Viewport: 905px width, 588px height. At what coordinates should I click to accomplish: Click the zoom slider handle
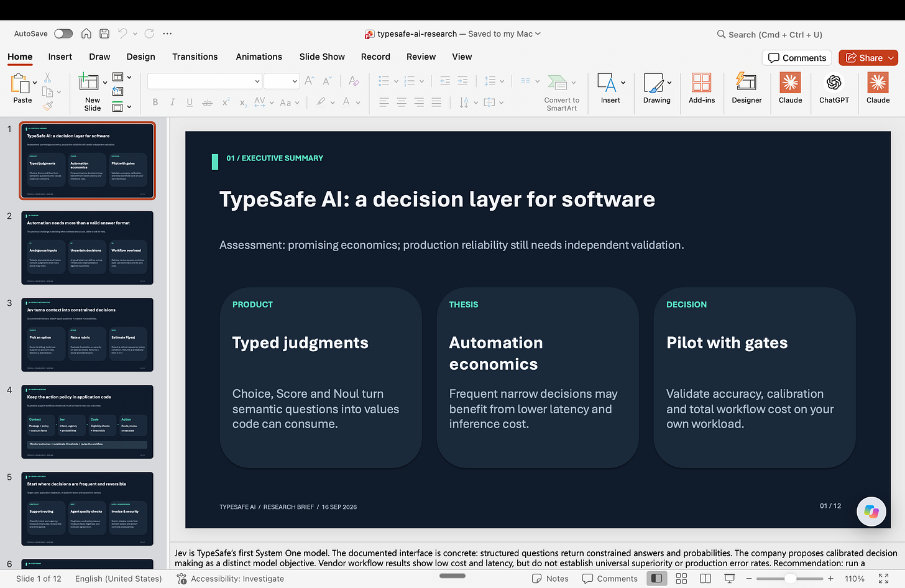coord(790,579)
